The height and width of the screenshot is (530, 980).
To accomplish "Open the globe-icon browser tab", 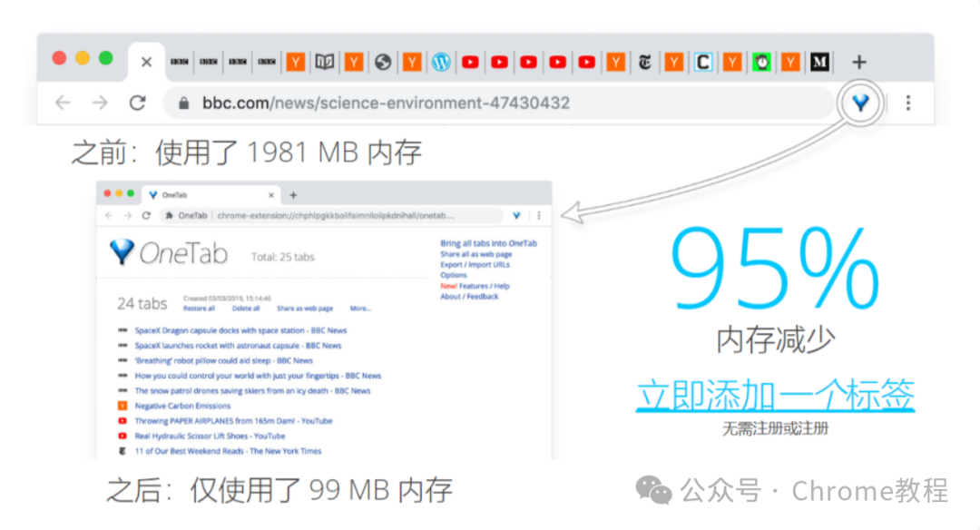I will click(x=383, y=62).
